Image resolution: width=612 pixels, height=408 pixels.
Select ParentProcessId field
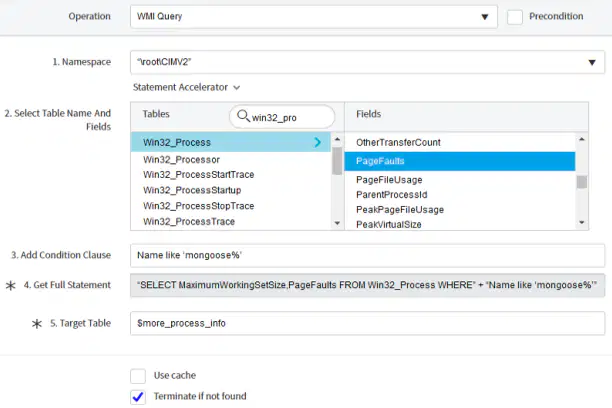point(391,195)
